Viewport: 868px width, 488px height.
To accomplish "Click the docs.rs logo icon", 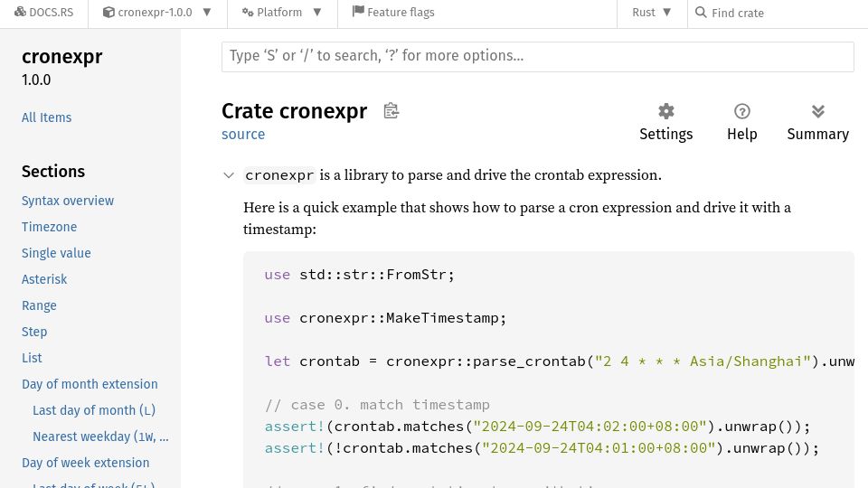I will click(20, 12).
